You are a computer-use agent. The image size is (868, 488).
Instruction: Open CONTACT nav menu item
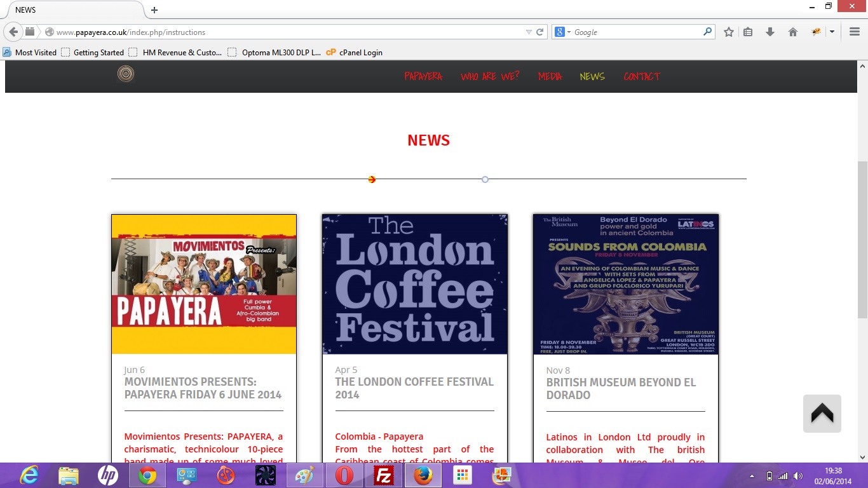pos(642,76)
